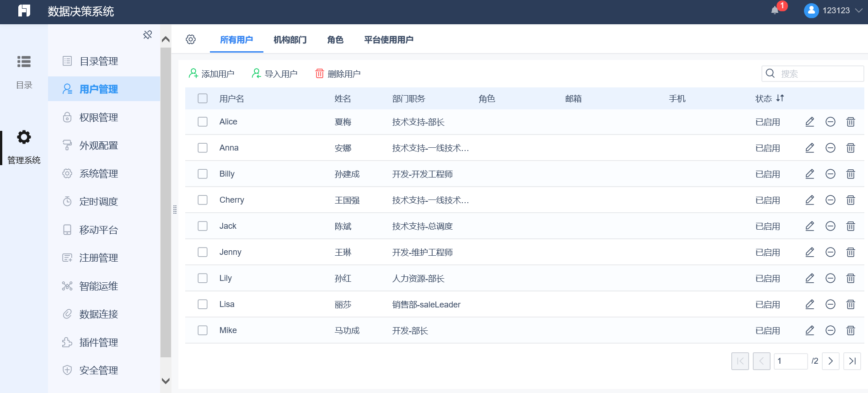868x393 pixels.
Task: Click 删除用户 button
Action: point(338,74)
